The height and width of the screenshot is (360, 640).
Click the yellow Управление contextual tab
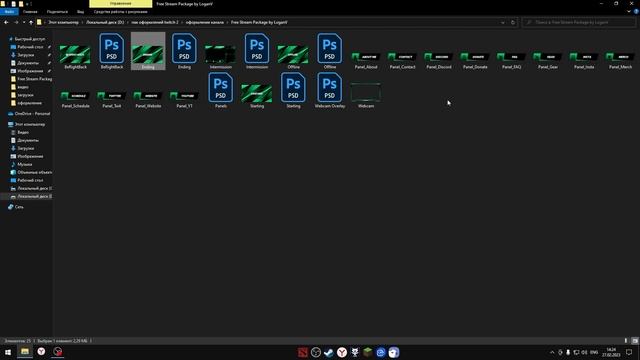[120, 4]
